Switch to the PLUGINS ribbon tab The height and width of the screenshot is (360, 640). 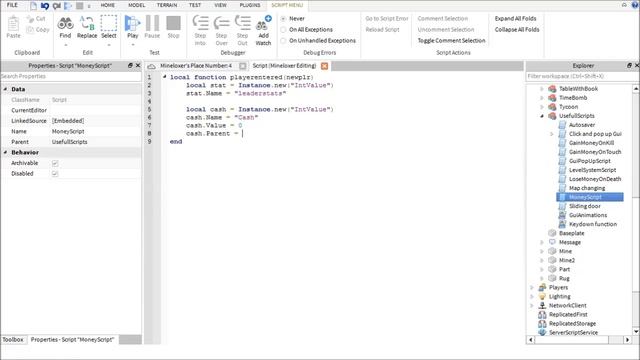tap(250, 5)
